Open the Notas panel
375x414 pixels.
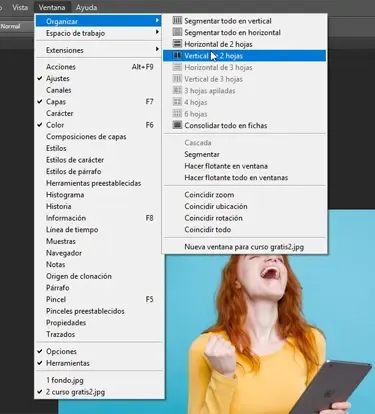click(99, 264)
